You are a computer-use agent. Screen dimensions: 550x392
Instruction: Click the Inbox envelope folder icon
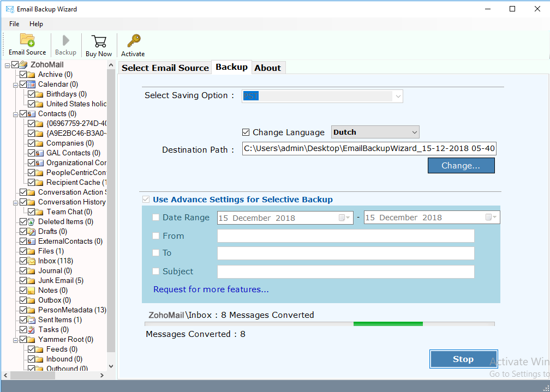[31, 261]
